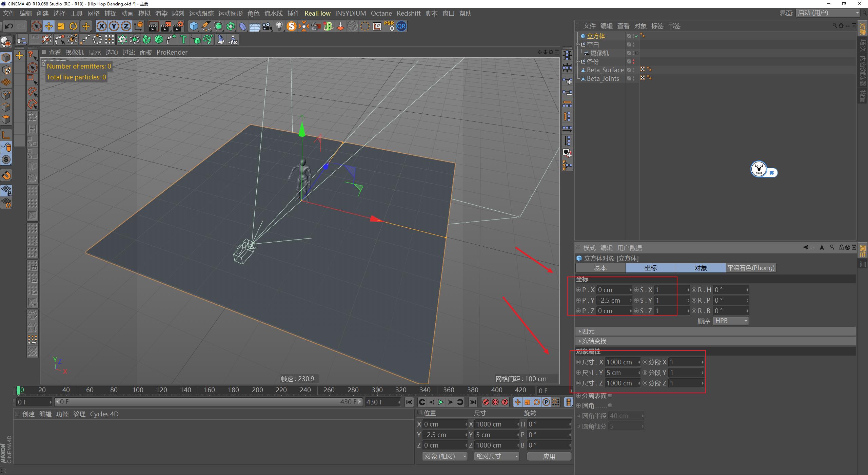
Task: Toggle the green enable checkmark of 立方体
Action: (x=636, y=36)
